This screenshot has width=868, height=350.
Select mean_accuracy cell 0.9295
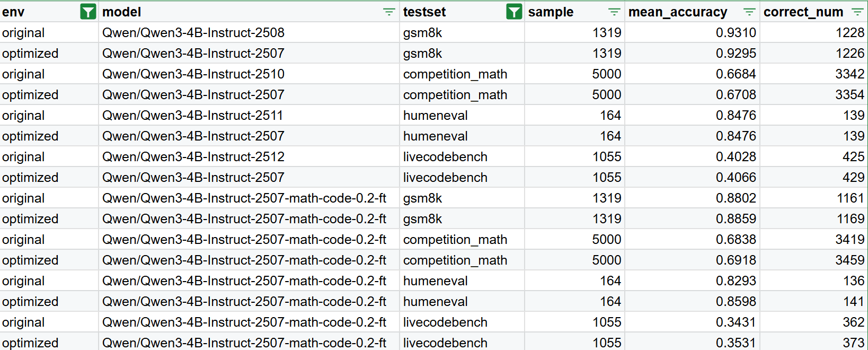point(693,53)
